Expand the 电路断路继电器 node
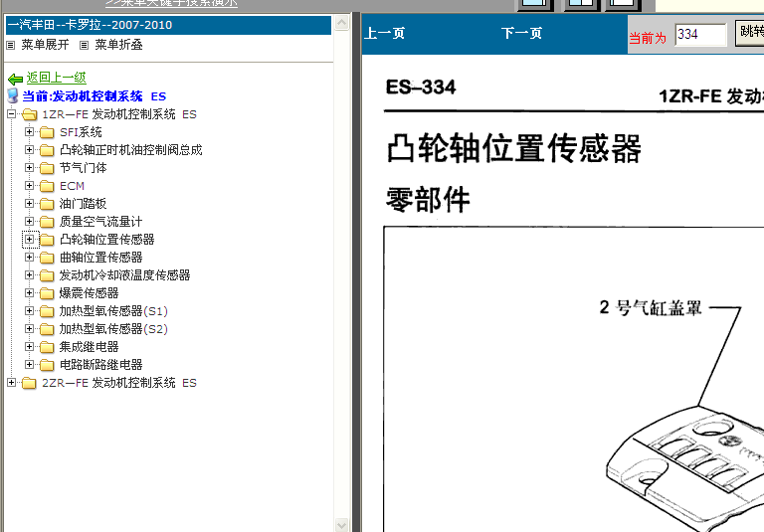This screenshot has height=532, width=764. click(x=29, y=364)
